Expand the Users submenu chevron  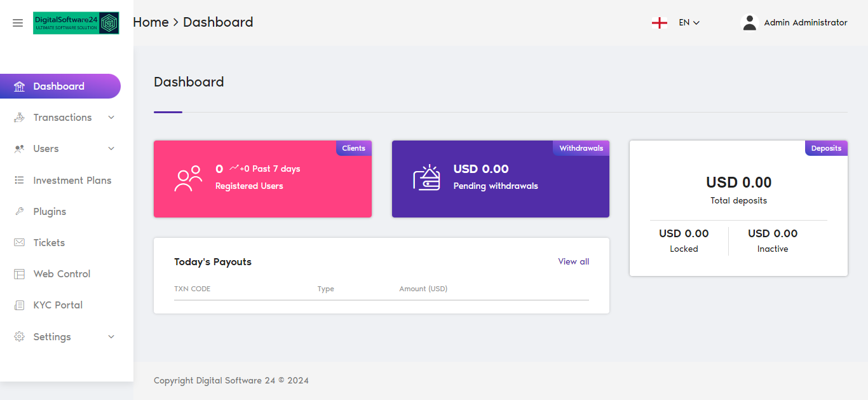tap(111, 149)
